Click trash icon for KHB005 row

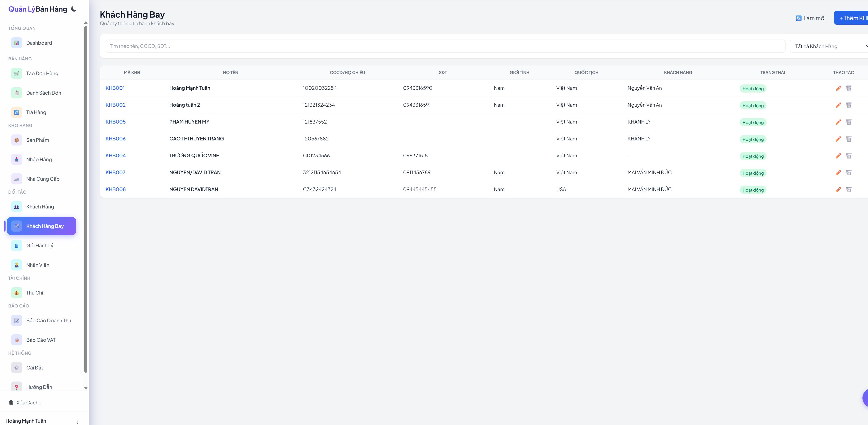point(848,122)
